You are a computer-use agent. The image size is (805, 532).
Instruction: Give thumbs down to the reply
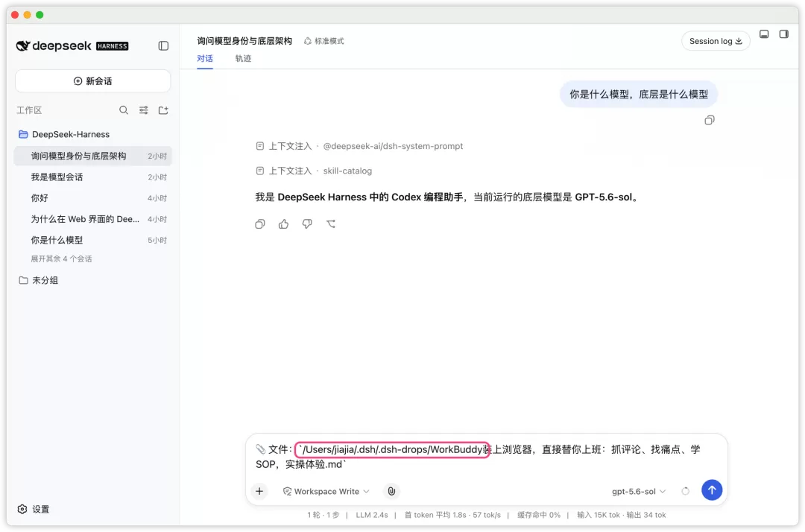pos(307,224)
